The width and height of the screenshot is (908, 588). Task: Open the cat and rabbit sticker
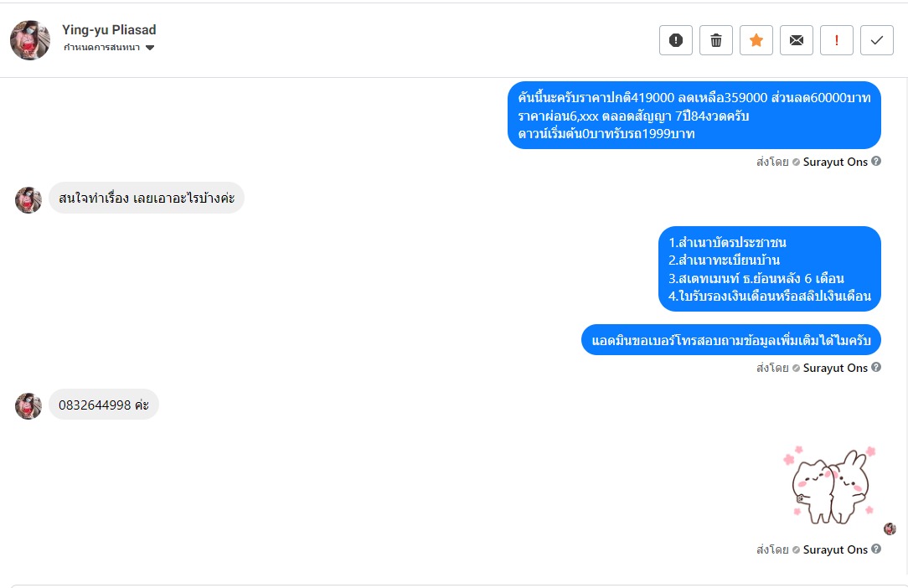[829, 484]
